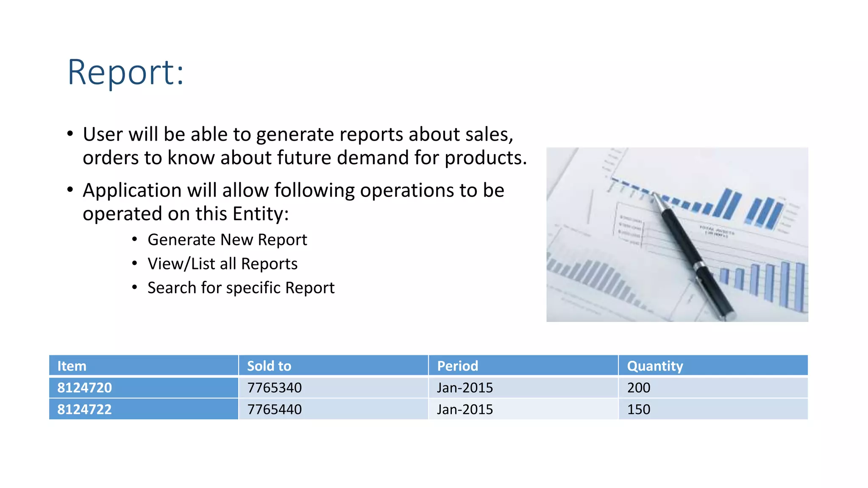
Task: Click the bullet text starting "Application will allow"
Action: click(x=293, y=202)
